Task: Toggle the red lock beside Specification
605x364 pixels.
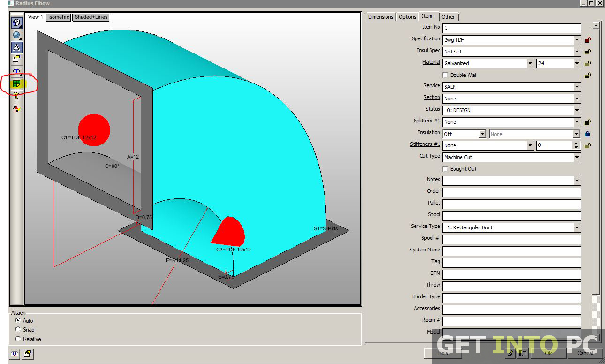Action: 588,40
